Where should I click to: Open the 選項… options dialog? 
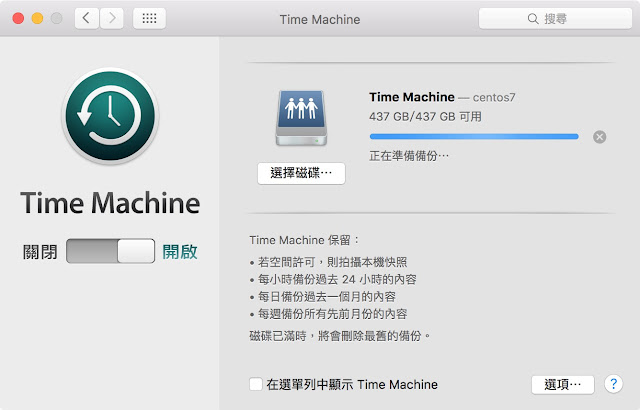tap(562, 384)
